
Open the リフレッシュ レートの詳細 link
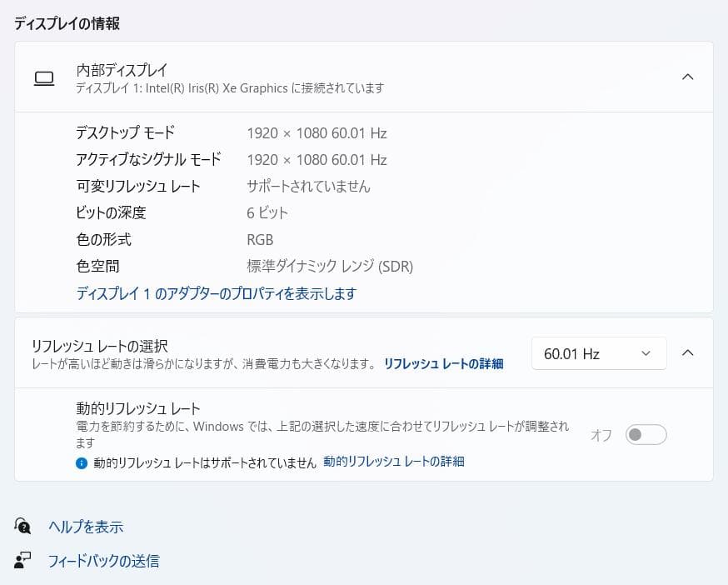pos(442,364)
